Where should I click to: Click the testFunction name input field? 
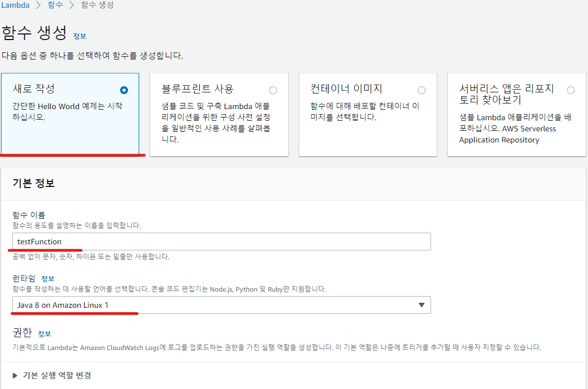[221, 242]
